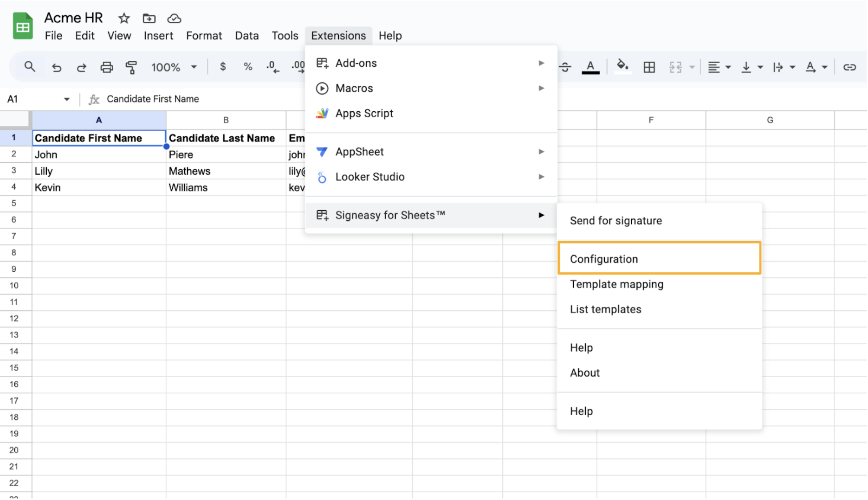The height and width of the screenshot is (500, 868).
Task: Format as currency with dollar icon
Action: (223, 67)
